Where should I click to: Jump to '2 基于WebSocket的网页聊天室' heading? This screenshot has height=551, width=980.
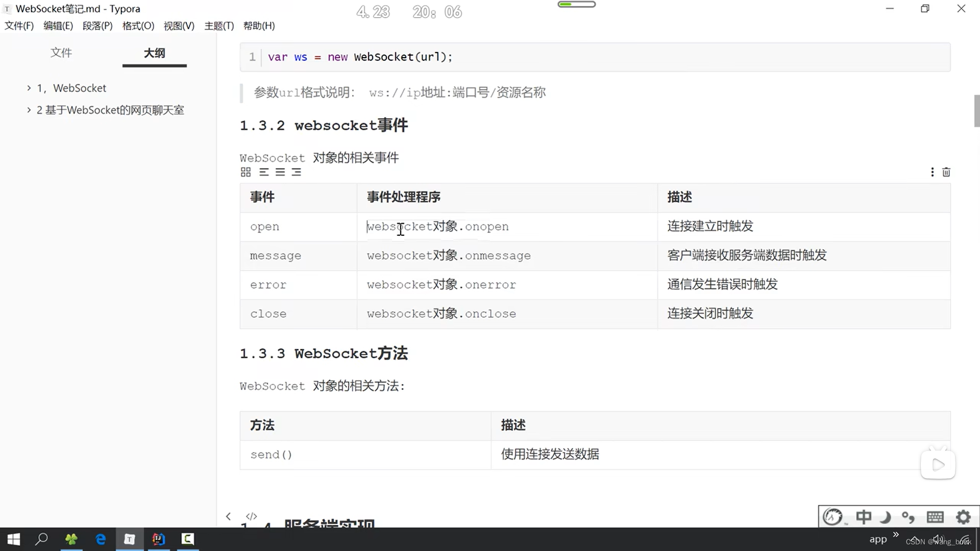pos(110,110)
